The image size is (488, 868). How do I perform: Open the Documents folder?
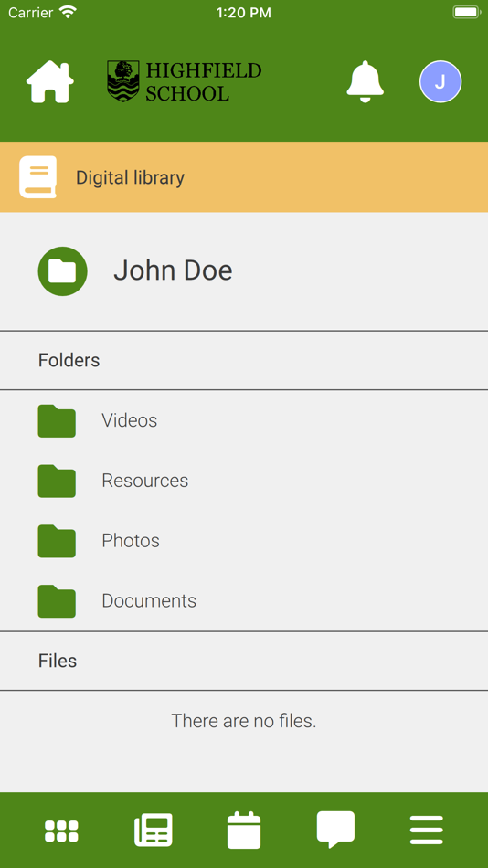point(244,600)
